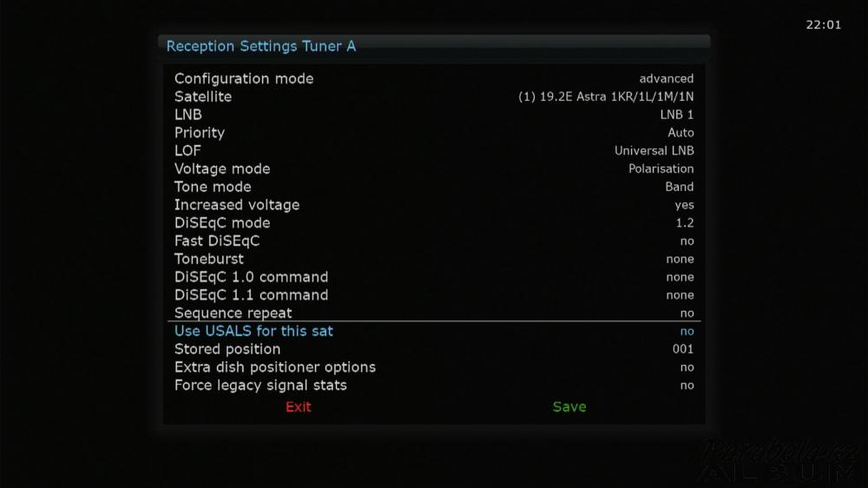Toggle Sequence repeat option
868x488 pixels.
(434, 313)
